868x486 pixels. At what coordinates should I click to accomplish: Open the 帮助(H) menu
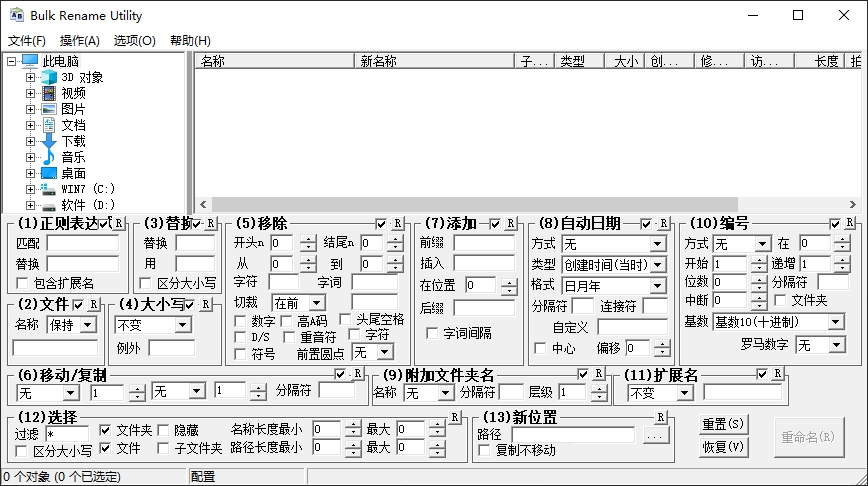[x=190, y=40]
